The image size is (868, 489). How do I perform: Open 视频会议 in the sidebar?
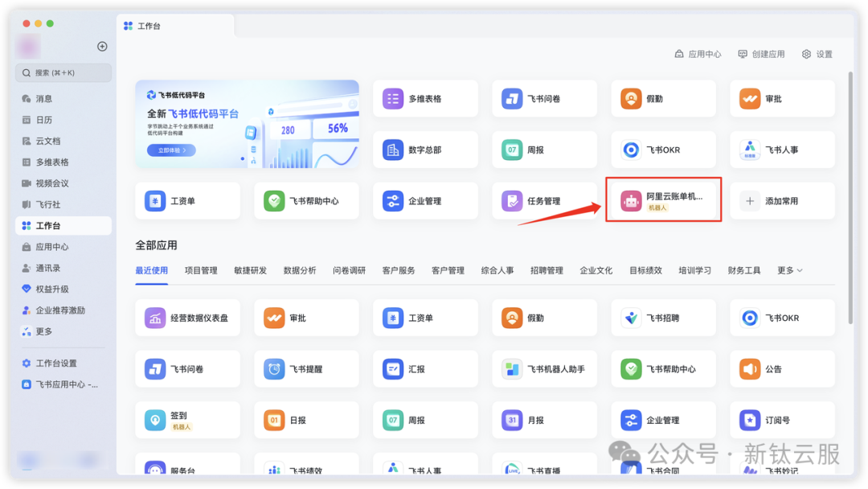point(63,183)
